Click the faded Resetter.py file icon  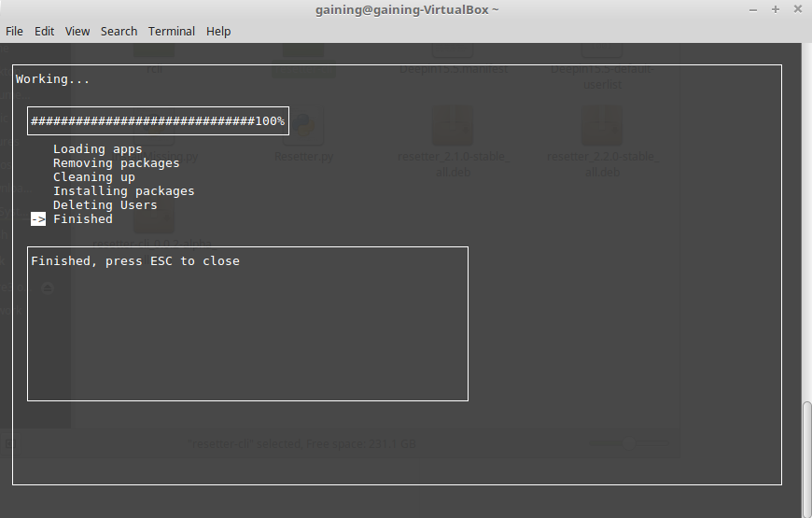pos(304,126)
